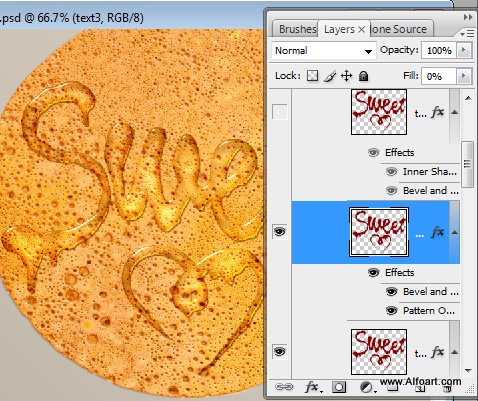Select the topmost Sweet layer thumbnail
This screenshot has height=401, width=478.
click(x=379, y=112)
